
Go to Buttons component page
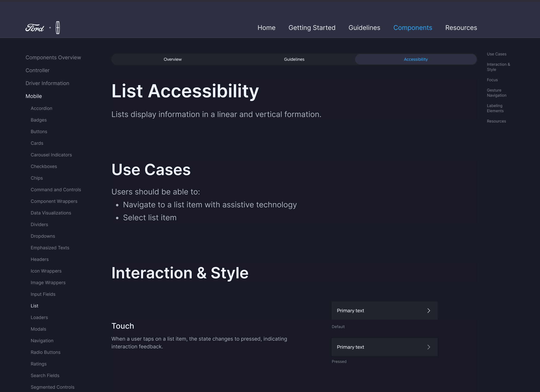39,131
